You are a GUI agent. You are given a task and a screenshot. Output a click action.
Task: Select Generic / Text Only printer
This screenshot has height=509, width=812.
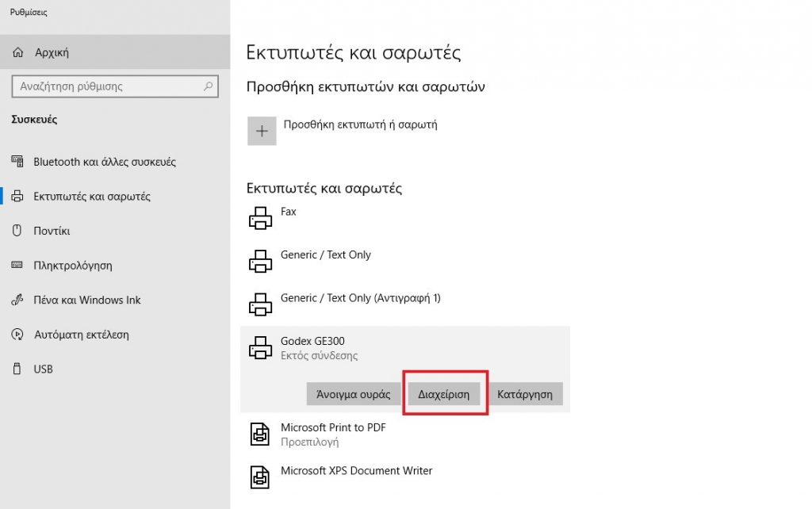(326, 255)
